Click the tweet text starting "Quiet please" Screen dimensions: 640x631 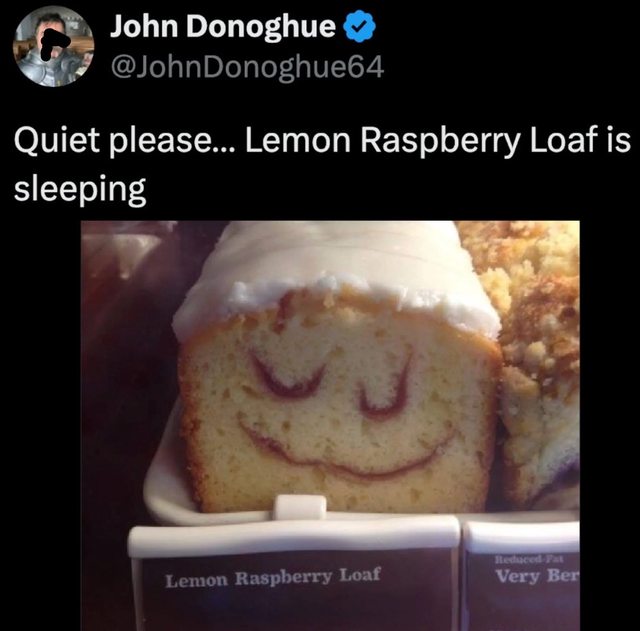322,164
